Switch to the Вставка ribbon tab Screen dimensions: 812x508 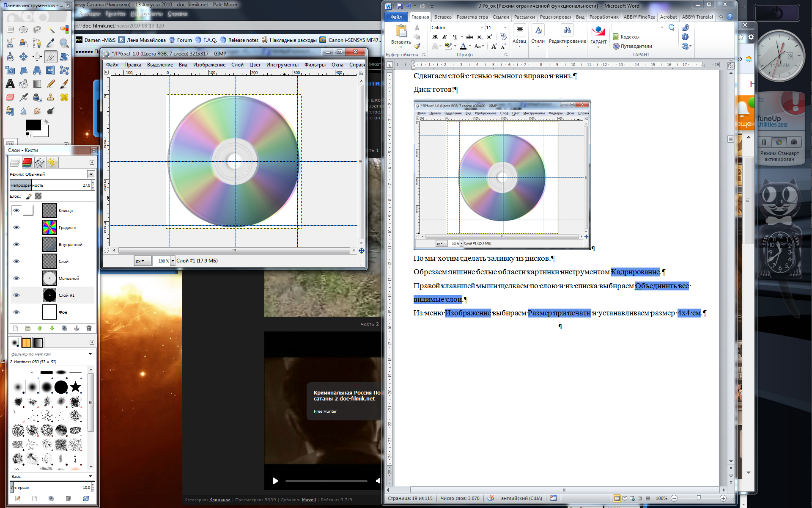coord(443,17)
